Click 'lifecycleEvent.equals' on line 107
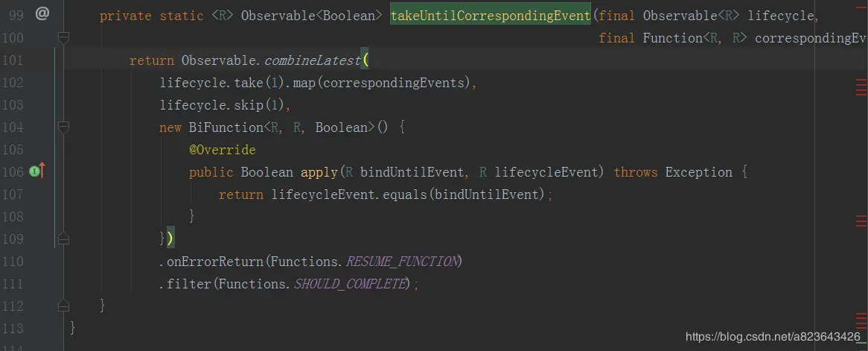The height and width of the screenshot is (351, 868). point(349,195)
